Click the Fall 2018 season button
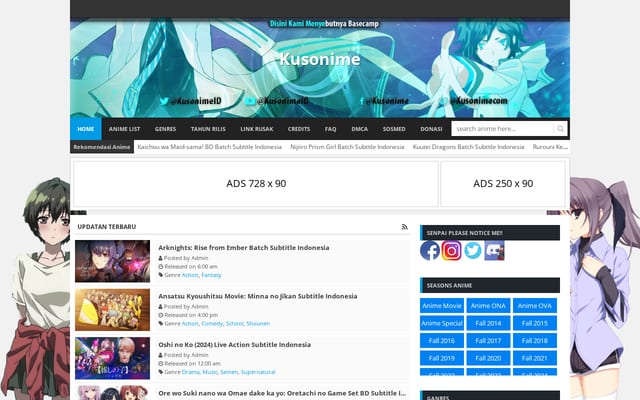This screenshot has height=400, width=640. (x=535, y=341)
